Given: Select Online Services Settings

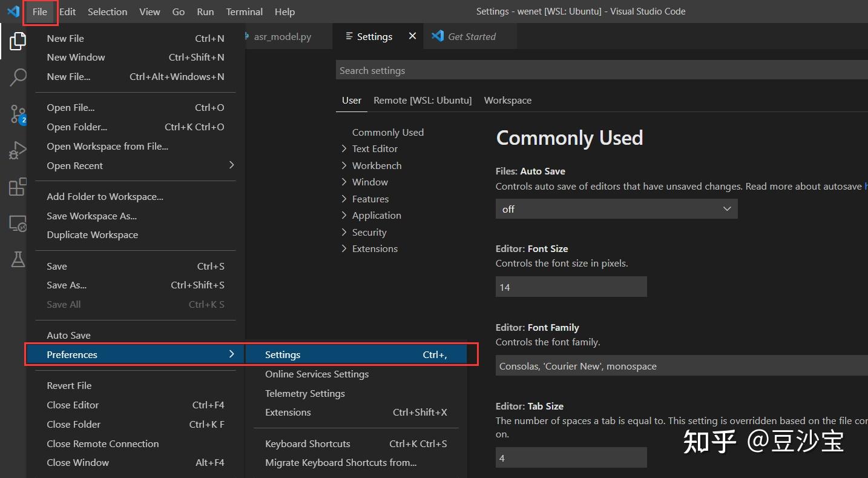Looking at the screenshot, I should pyautogui.click(x=356, y=374).
